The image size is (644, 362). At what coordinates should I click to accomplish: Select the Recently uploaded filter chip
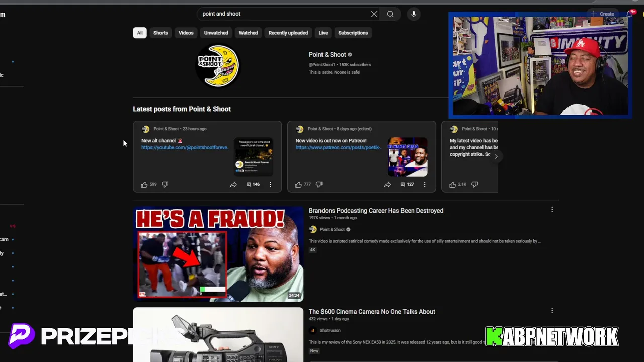288,33
